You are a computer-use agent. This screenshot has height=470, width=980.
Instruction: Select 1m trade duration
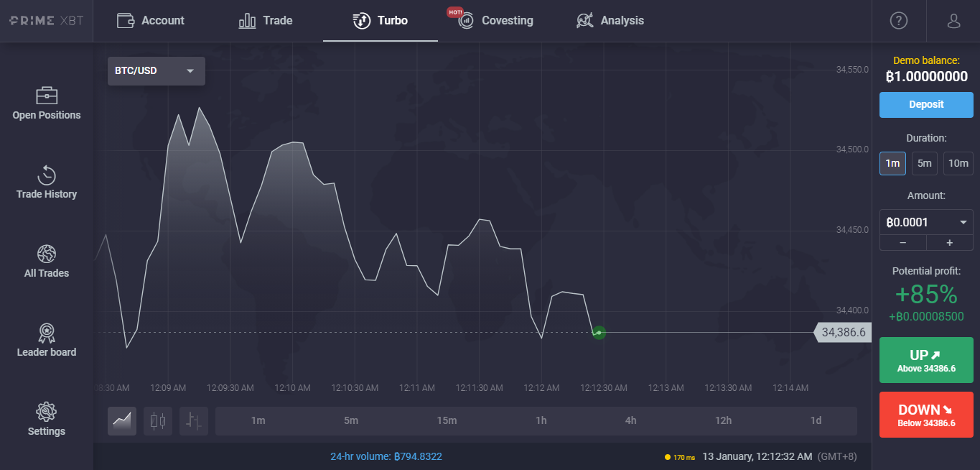tap(892, 163)
